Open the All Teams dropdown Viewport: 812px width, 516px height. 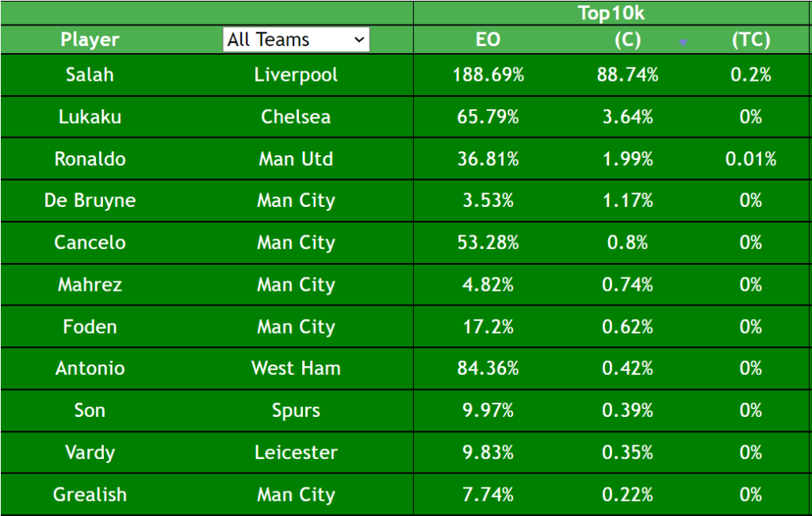[x=297, y=40]
